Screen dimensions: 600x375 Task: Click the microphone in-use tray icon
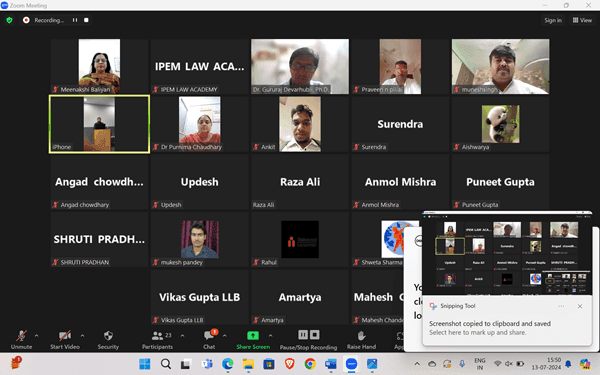[462, 364]
